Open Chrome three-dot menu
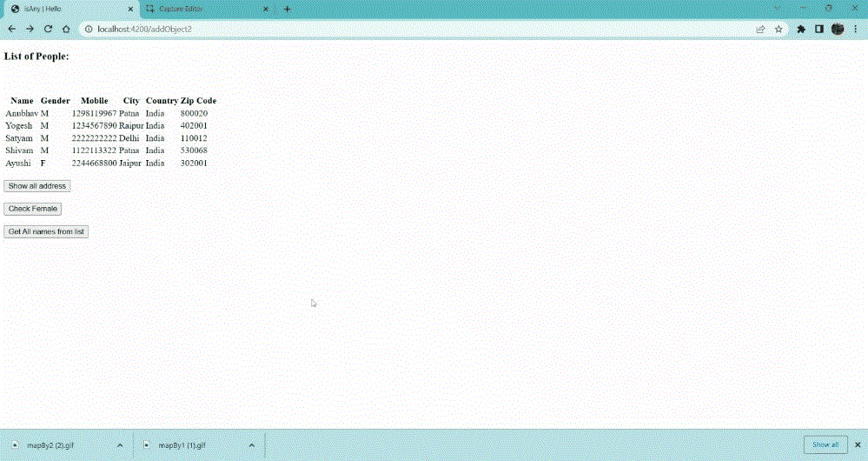 (855, 29)
